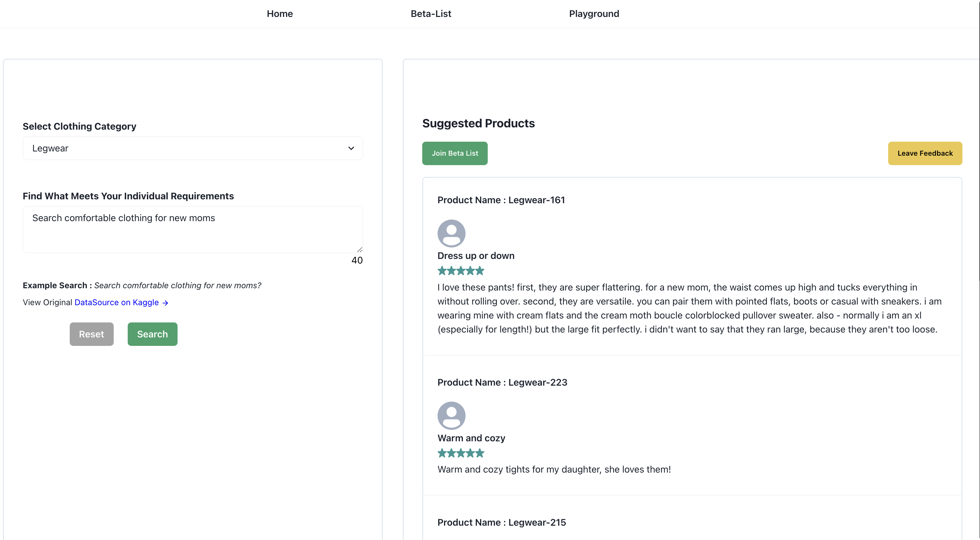Viewport: 980px width, 540px height.
Task: Expand the Legwear category dropdown chevron
Action: 351,148
